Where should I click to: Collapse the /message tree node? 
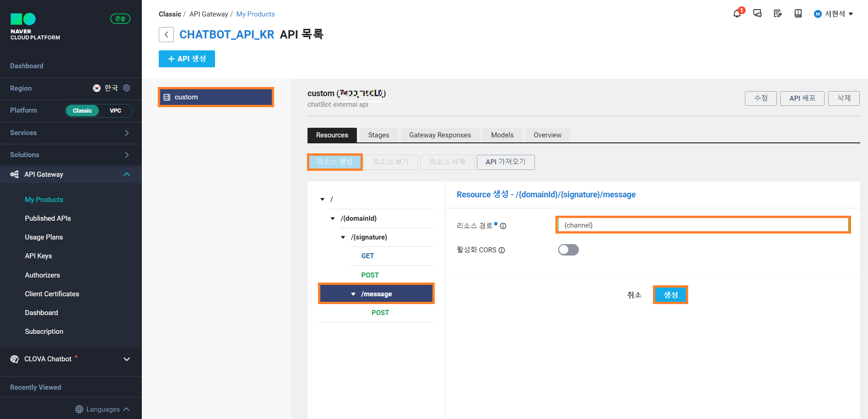click(353, 294)
